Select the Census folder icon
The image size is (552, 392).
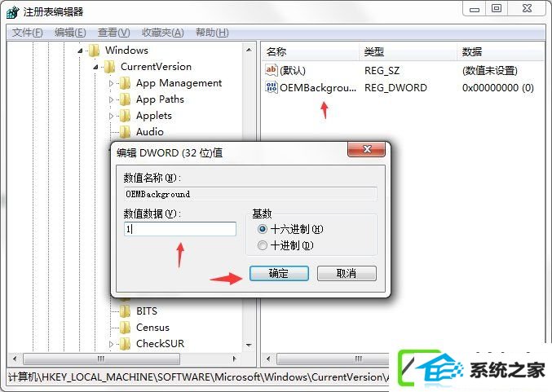click(x=125, y=328)
